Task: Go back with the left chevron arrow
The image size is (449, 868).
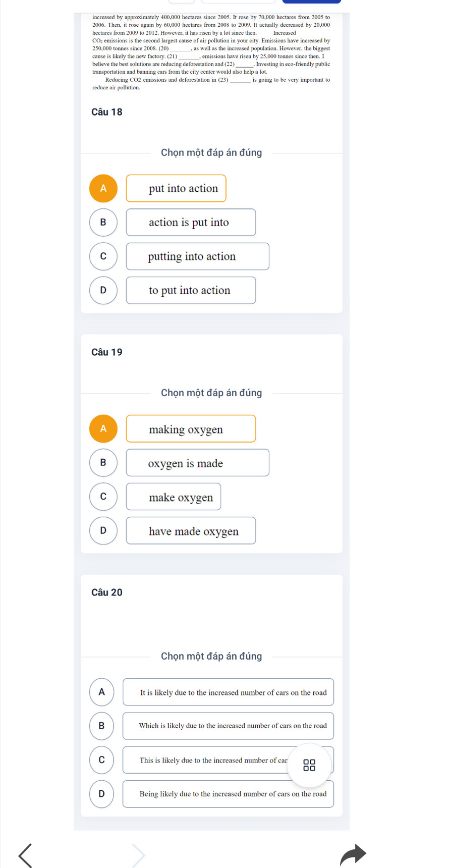Action: tap(25, 855)
